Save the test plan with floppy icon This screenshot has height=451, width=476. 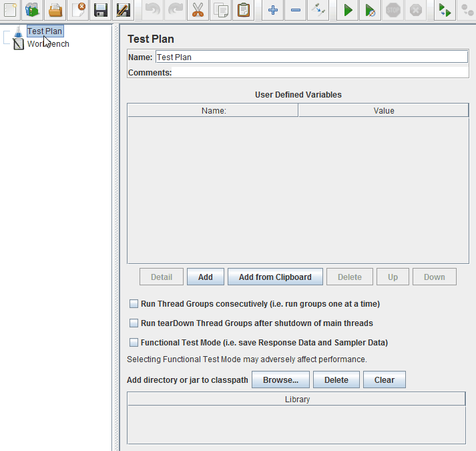101,10
